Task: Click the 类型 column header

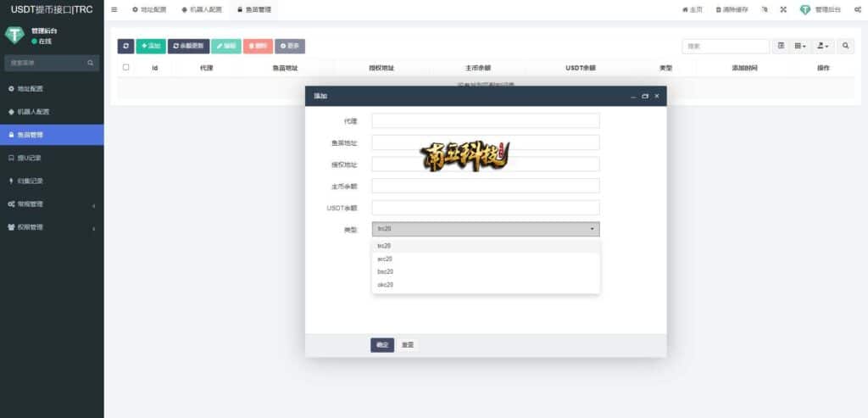Action: coord(665,68)
